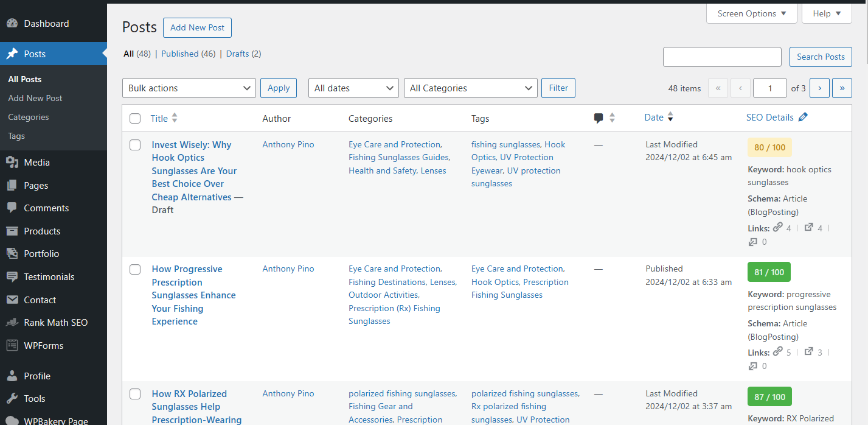Click the Media icon in sidebar
Viewport: 868px width, 425px height.
coord(12,163)
